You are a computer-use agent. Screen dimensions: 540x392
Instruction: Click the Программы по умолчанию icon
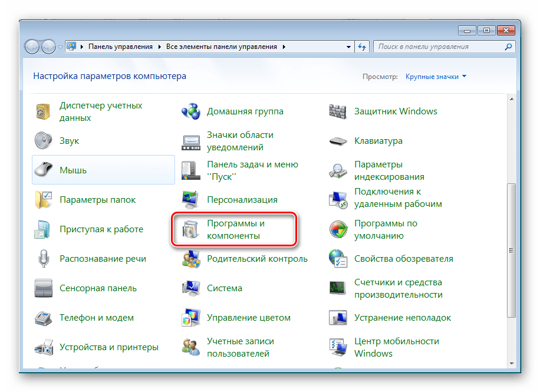coord(339,229)
